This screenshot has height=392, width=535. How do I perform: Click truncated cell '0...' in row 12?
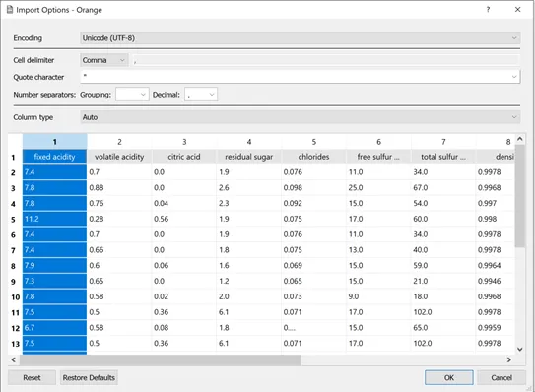[314, 328]
